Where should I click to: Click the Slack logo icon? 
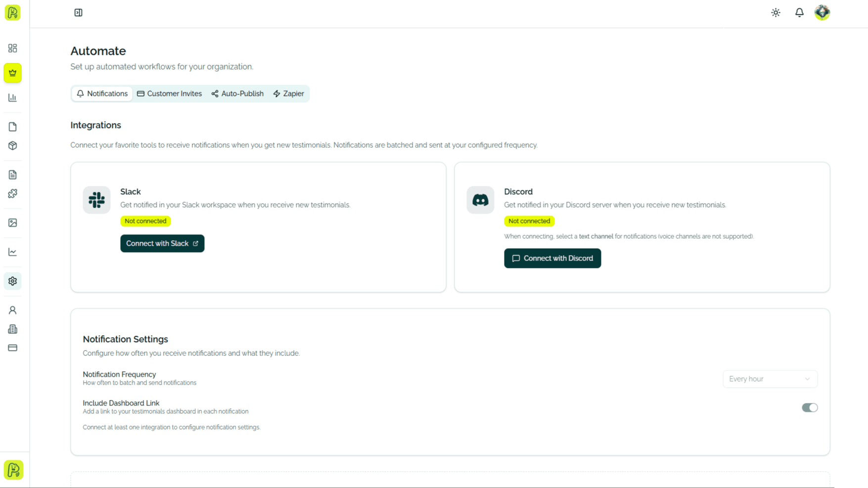[96, 200]
